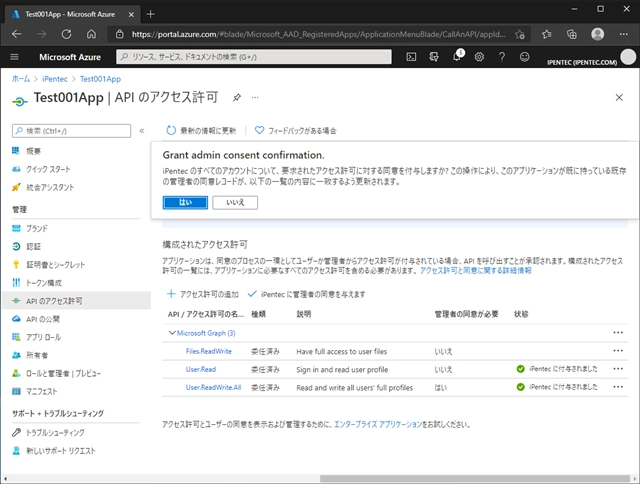
Task: Decline admin consent with いいえ button
Action: (x=235, y=202)
